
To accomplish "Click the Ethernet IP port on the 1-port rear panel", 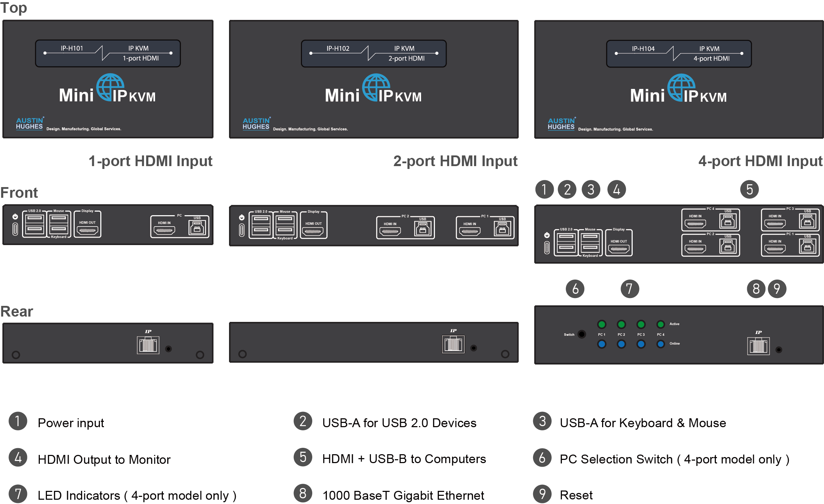I will click(148, 345).
